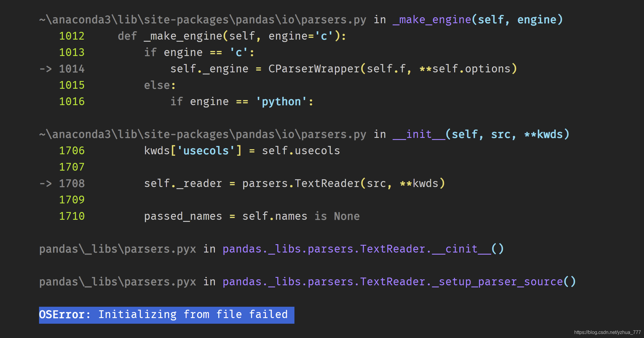644x338 pixels.
Task: Click the first pandas\_libs\parsers.pyx path
Action: click(x=117, y=249)
